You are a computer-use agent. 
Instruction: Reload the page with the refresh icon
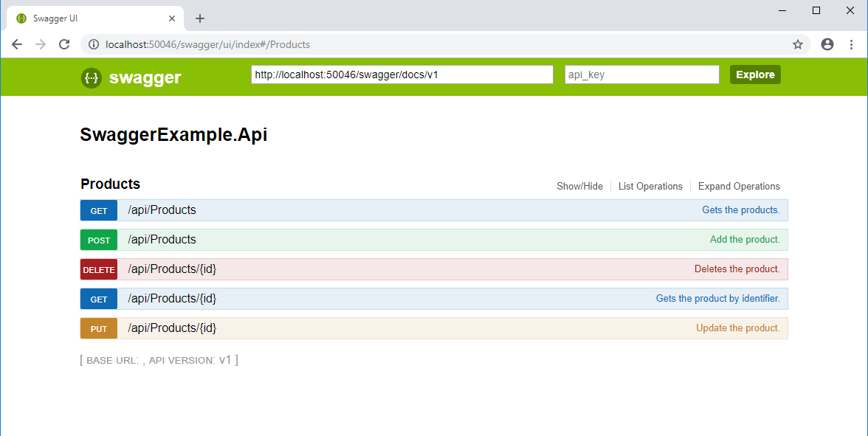(64, 44)
